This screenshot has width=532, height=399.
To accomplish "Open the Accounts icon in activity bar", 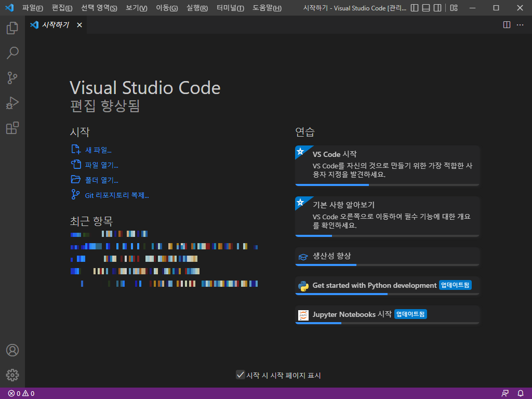I will point(12,350).
